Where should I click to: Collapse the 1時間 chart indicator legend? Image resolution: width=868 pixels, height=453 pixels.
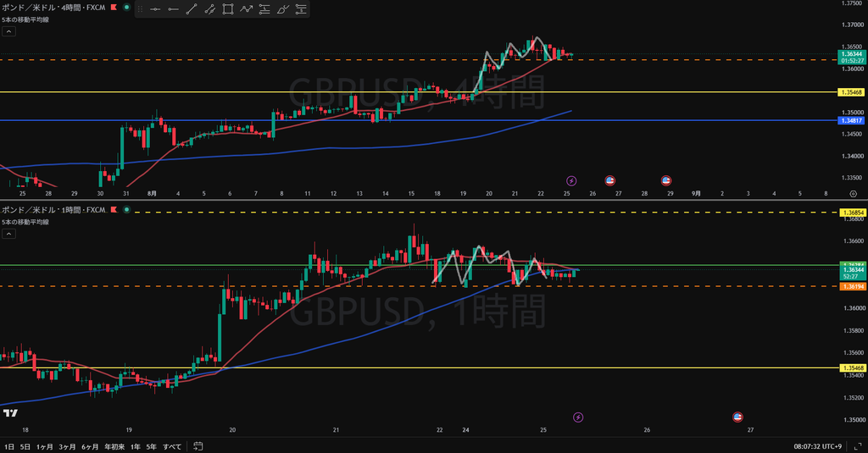tap(8, 234)
